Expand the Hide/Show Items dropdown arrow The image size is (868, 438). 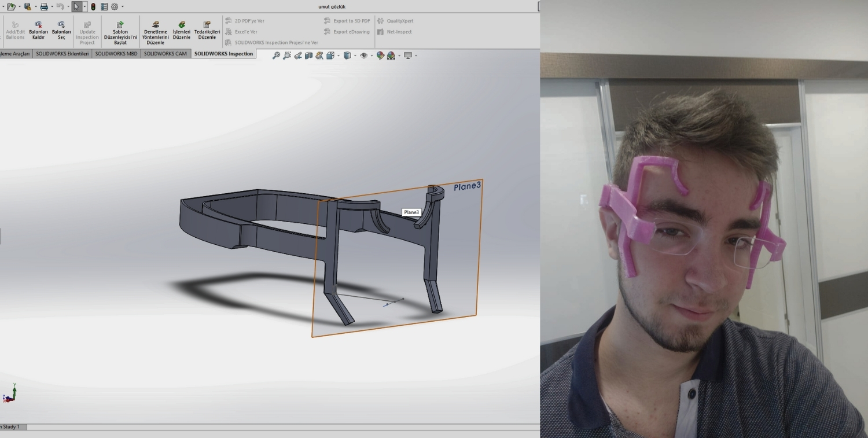tap(372, 56)
